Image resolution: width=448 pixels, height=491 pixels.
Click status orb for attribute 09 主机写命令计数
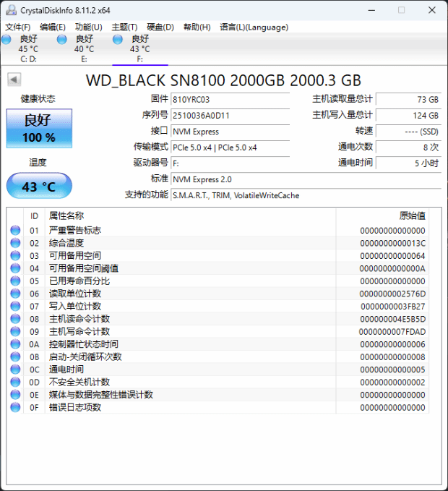tap(15, 331)
